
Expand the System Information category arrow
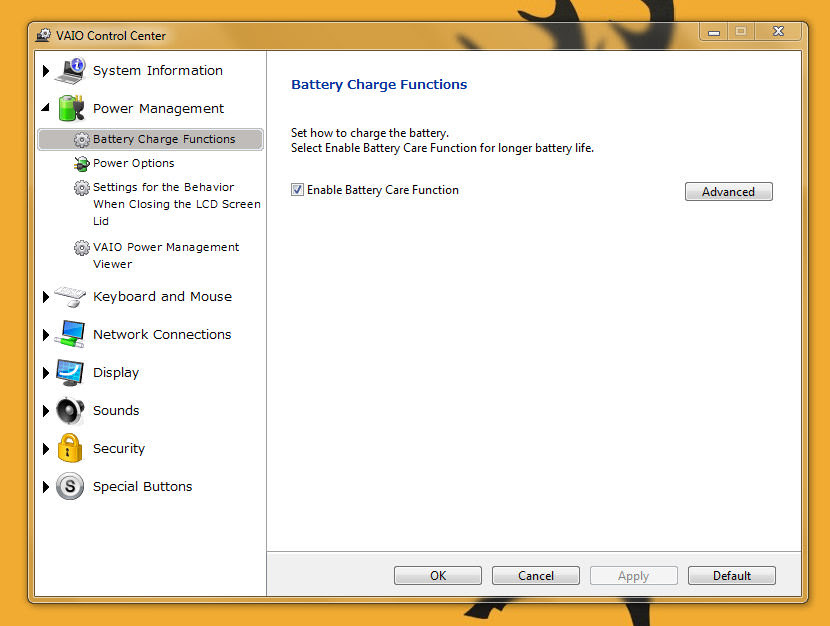[46, 71]
